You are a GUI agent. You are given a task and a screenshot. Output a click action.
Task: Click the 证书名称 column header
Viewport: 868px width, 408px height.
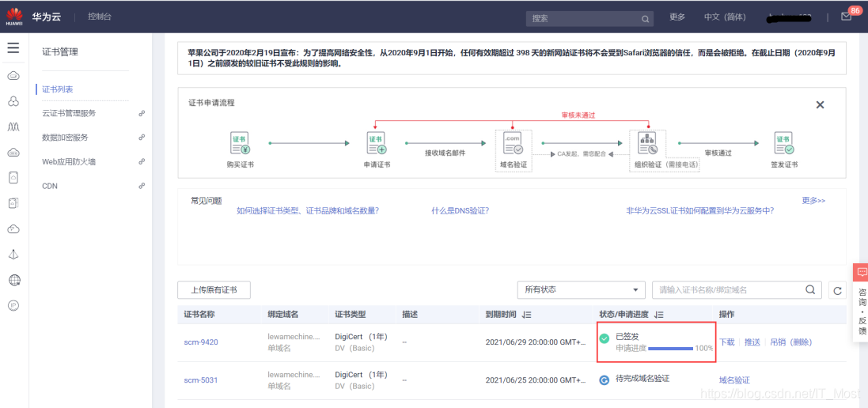pyautogui.click(x=199, y=314)
